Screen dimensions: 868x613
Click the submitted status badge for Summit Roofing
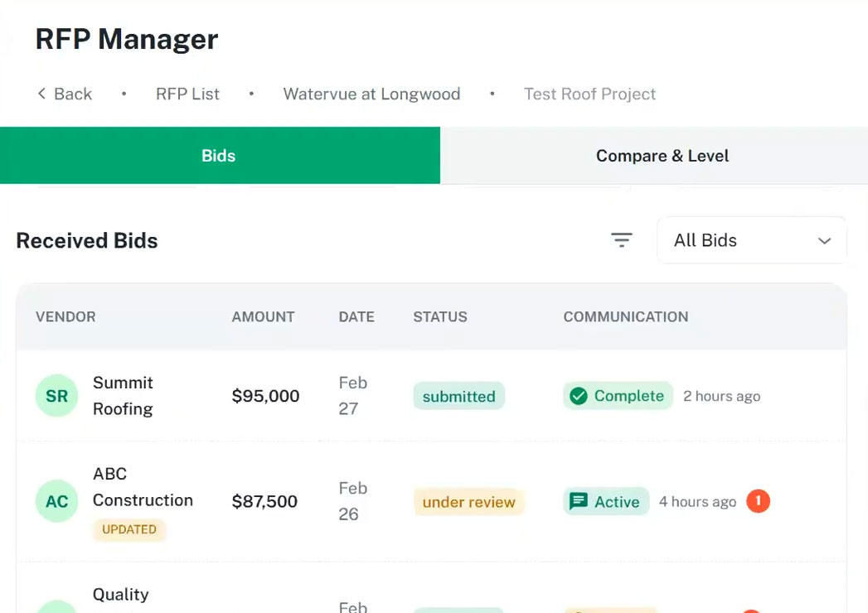click(x=459, y=396)
